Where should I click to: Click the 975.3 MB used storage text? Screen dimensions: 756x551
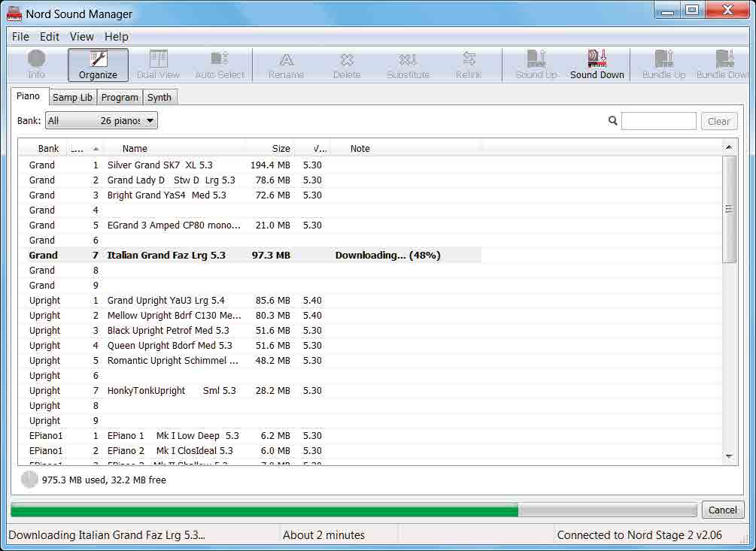pos(104,480)
